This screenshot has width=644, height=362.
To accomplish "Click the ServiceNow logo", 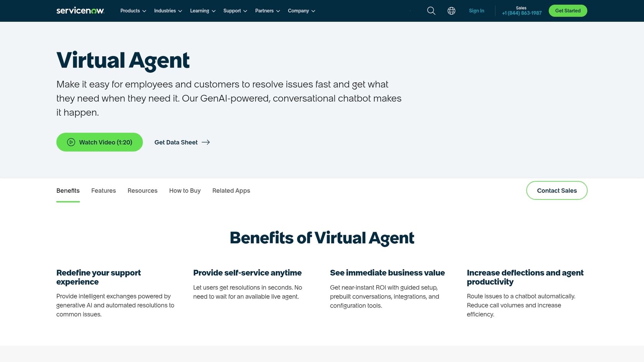I will [x=80, y=10].
